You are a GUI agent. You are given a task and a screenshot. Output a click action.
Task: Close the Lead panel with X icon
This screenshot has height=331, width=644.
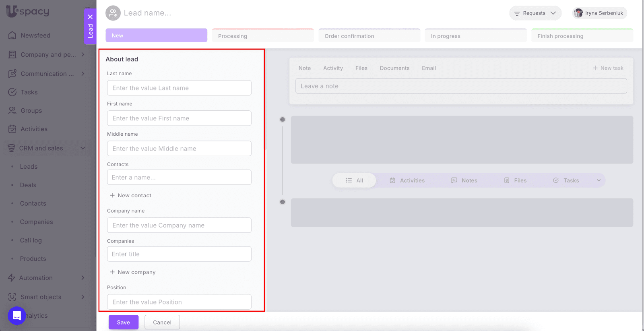click(x=90, y=17)
